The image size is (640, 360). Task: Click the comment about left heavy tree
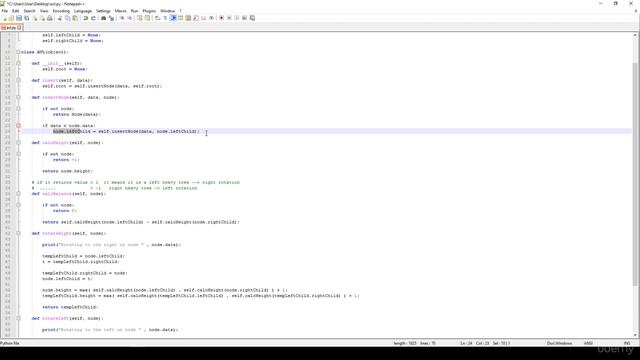coord(136,182)
